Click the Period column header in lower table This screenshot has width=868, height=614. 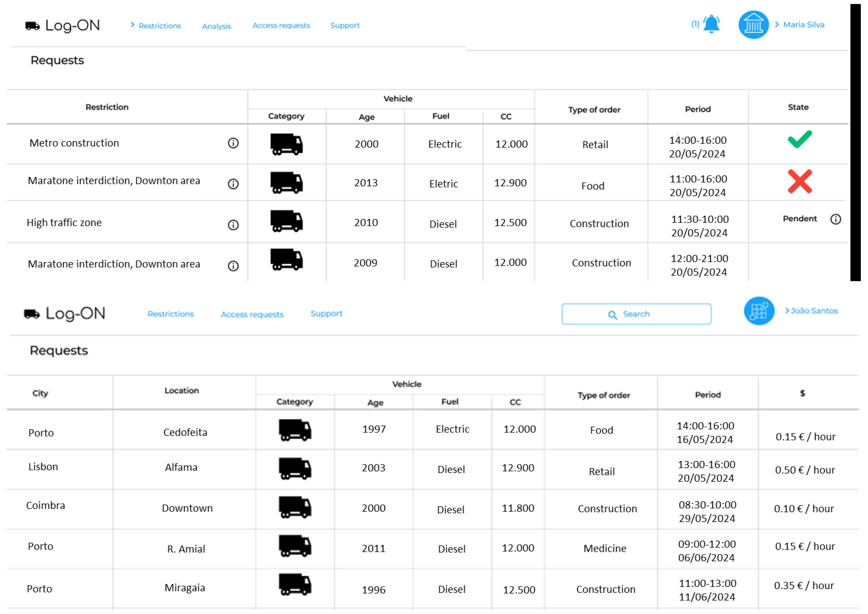708,395
